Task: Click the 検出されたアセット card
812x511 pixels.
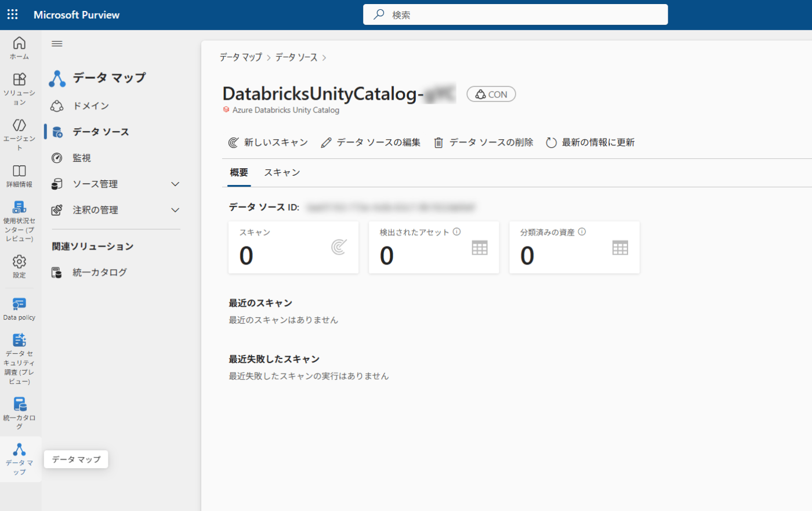Action: pyautogui.click(x=434, y=247)
